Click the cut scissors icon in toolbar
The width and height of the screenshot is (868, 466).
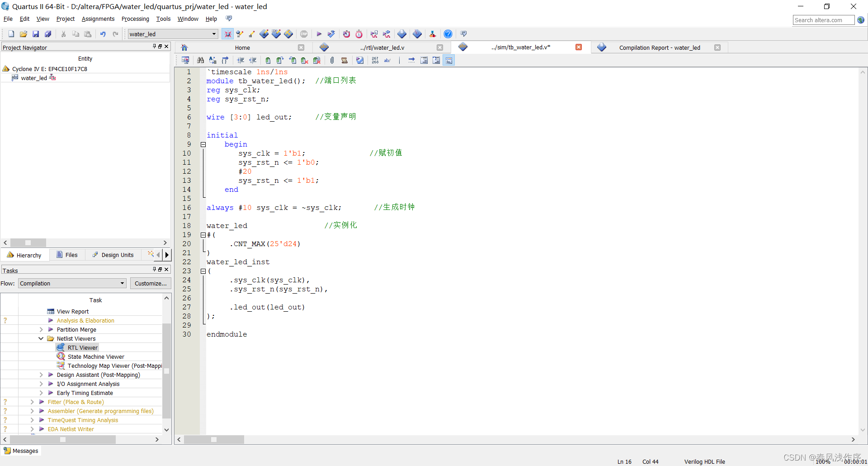click(63, 34)
